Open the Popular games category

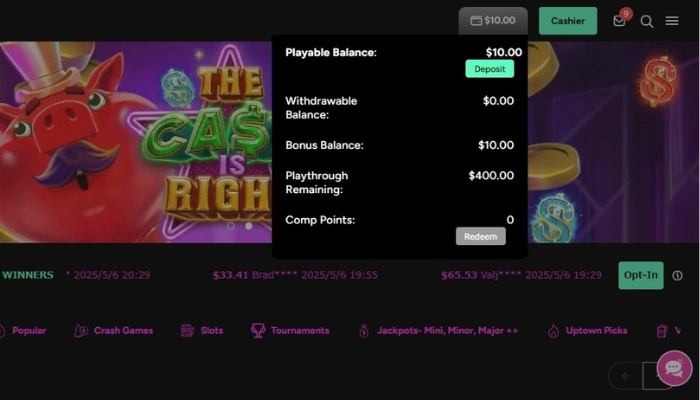pos(29,330)
